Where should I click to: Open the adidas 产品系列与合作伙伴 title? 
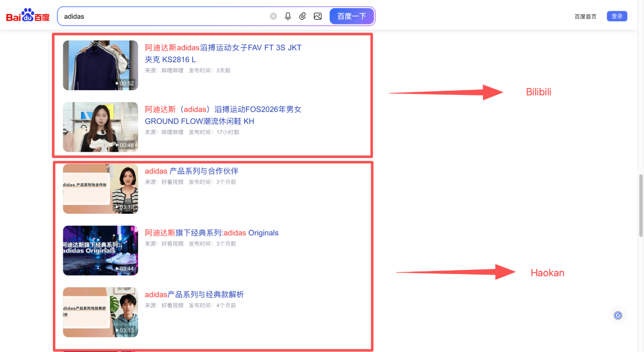[191, 171]
